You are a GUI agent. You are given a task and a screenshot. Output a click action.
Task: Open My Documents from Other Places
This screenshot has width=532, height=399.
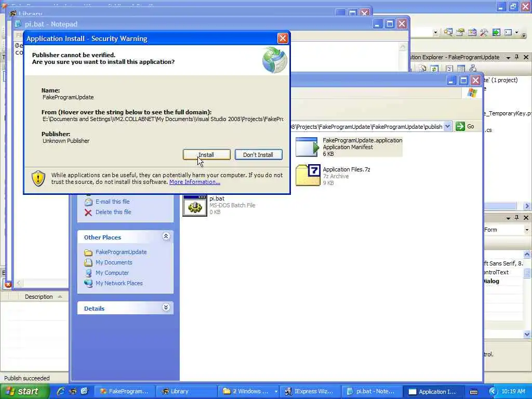[108, 262]
